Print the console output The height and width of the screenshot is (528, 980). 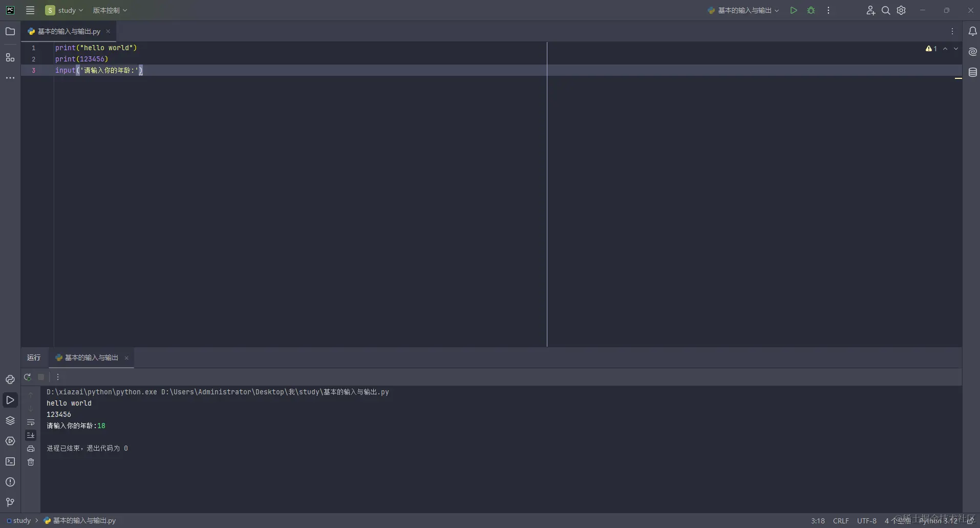coord(31,449)
